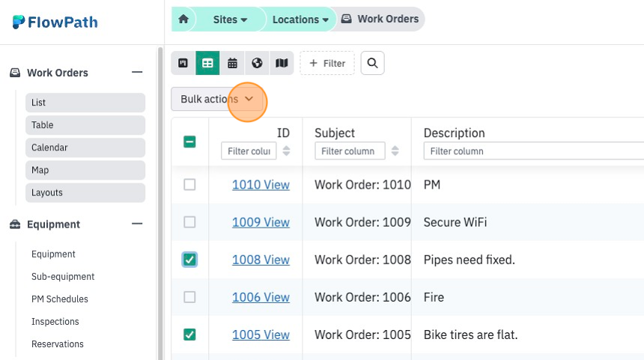Open the List menu item
The image size is (644, 360).
coord(85,103)
